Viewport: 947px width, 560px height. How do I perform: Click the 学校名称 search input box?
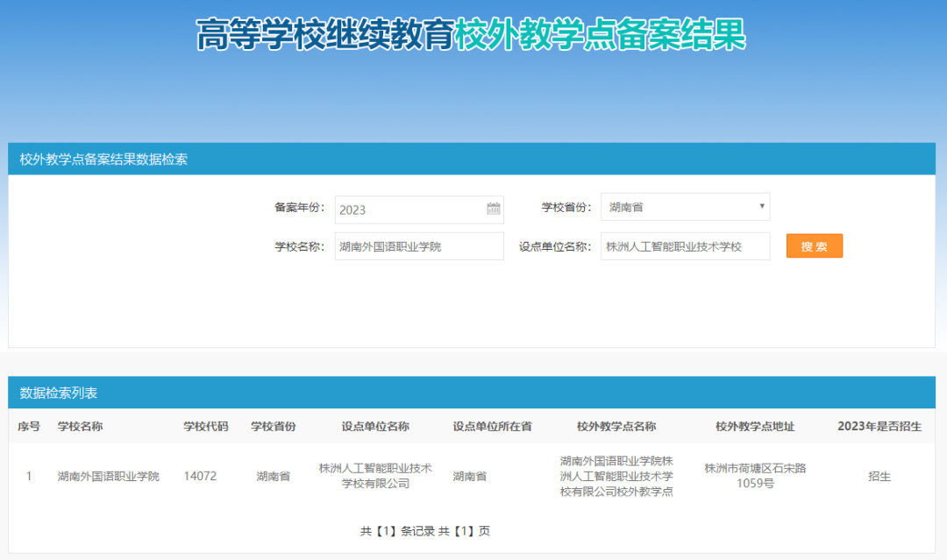coord(418,246)
